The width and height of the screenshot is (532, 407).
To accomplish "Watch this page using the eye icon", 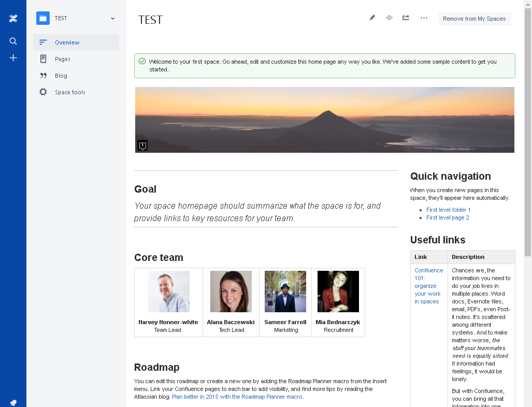I will click(389, 18).
